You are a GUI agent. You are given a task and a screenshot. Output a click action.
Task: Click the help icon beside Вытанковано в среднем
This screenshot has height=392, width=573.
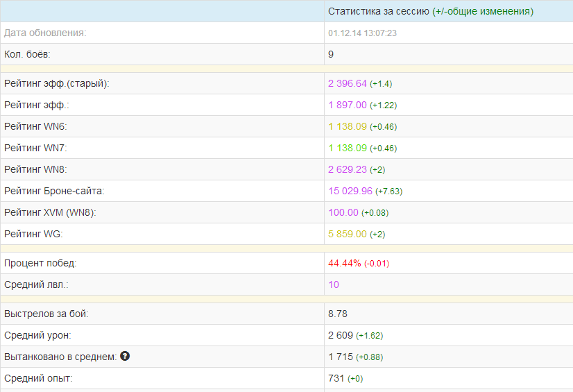125,357
